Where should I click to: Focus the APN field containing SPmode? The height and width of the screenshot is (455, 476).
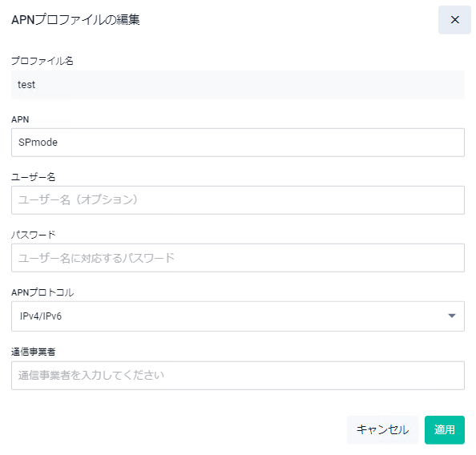238,143
